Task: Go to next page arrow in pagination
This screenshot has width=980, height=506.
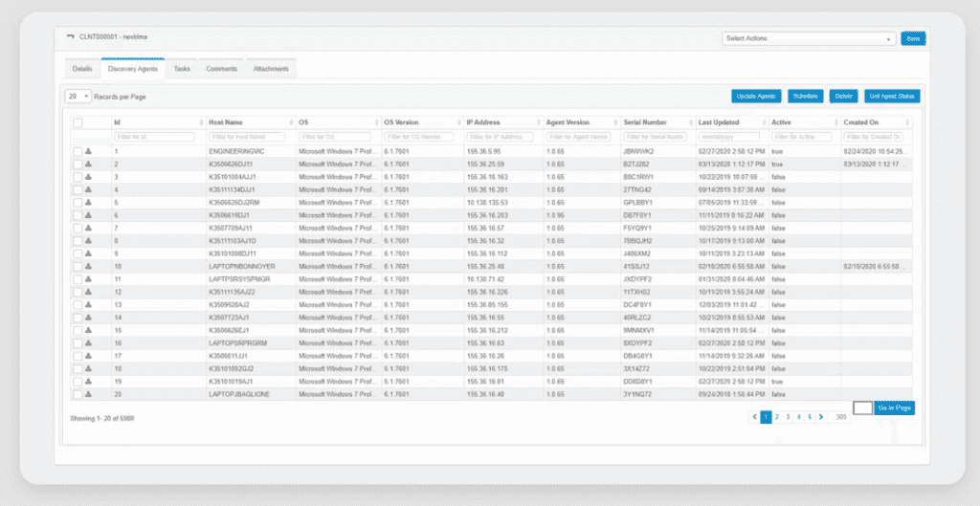Action: [820, 417]
